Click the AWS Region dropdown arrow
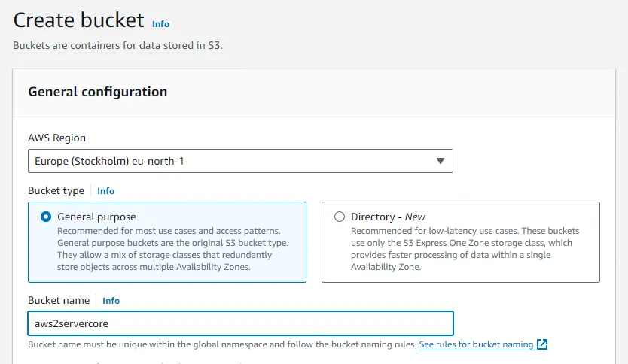This screenshot has width=628, height=364. 441,161
